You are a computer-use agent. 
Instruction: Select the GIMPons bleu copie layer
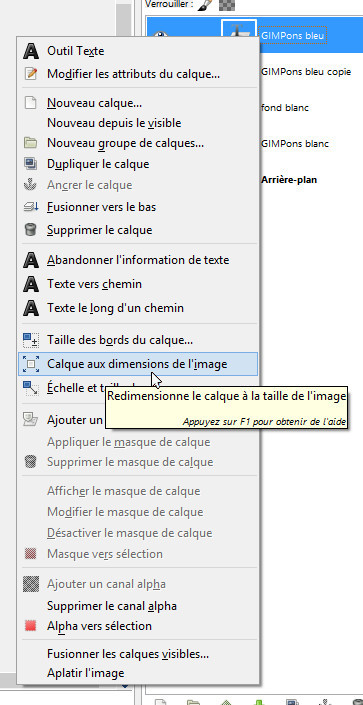(306, 72)
